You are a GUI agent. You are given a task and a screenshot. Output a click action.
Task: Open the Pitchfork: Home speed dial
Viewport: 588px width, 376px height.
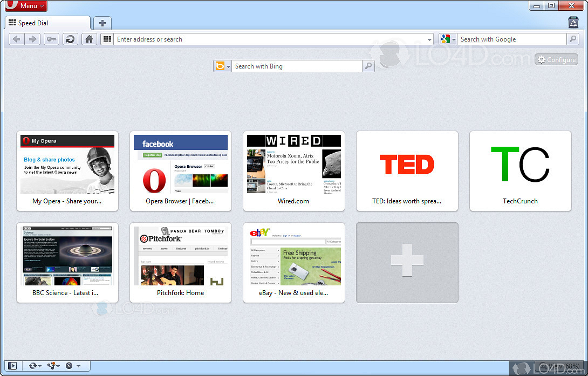181,263
